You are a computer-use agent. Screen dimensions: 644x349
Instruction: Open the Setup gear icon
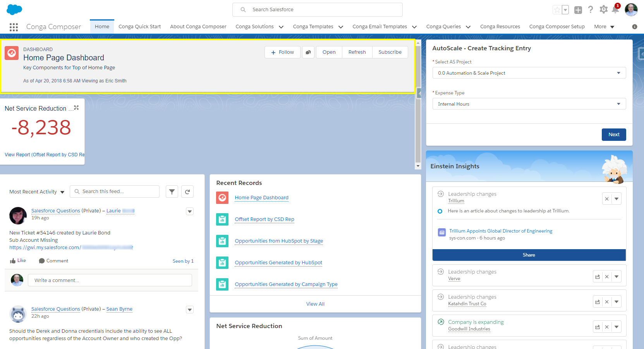(x=603, y=10)
